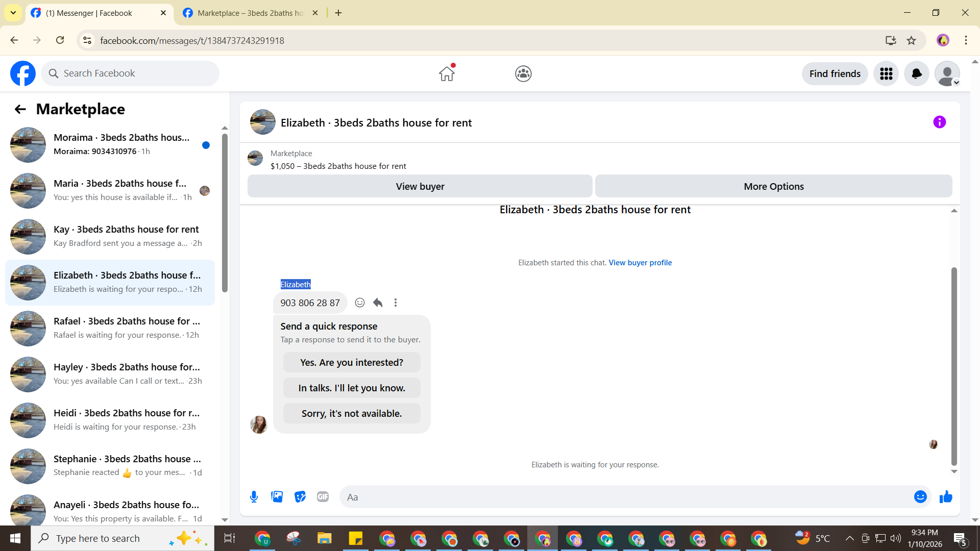Open the Facebook apps menu grid
This screenshot has height=551, width=980.
[x=886, y=74]
